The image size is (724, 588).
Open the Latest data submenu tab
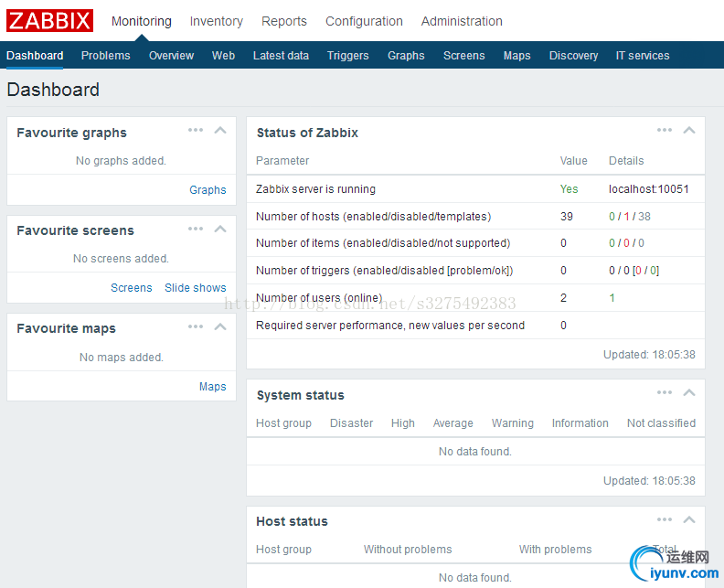281,56
